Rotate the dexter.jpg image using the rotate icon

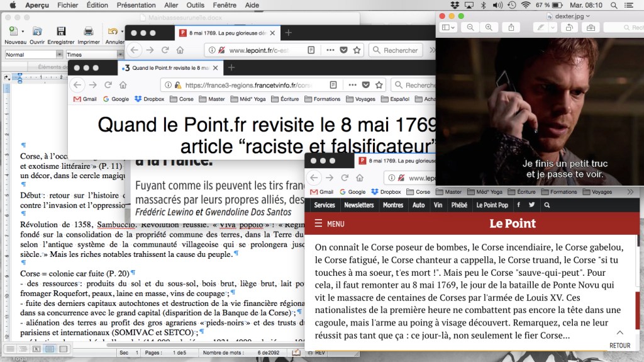[569, 27]
